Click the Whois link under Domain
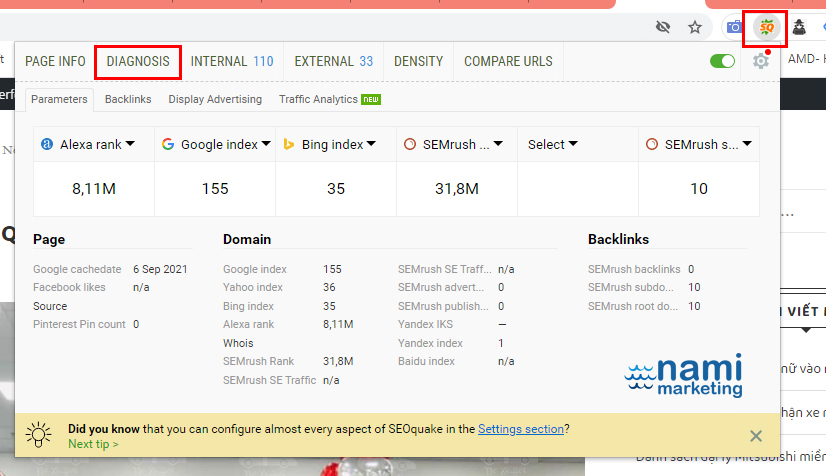 [238, 343]
